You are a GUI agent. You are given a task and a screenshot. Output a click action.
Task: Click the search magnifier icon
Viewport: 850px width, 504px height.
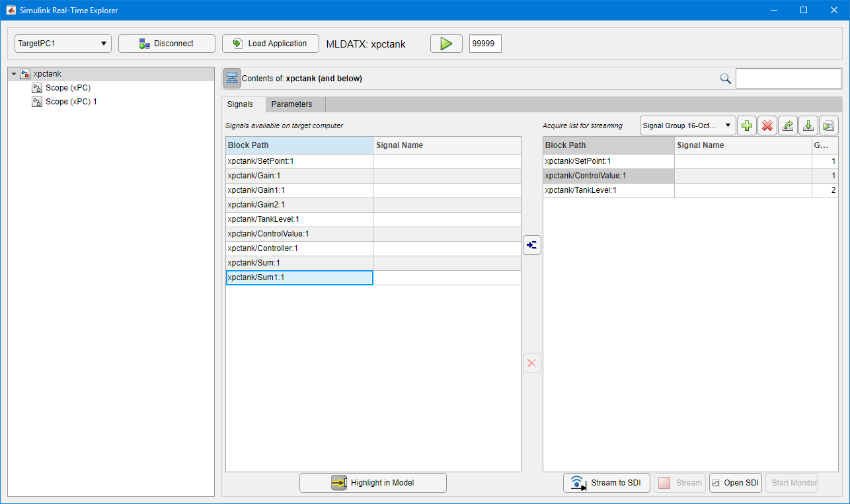[x=725, y=79]
